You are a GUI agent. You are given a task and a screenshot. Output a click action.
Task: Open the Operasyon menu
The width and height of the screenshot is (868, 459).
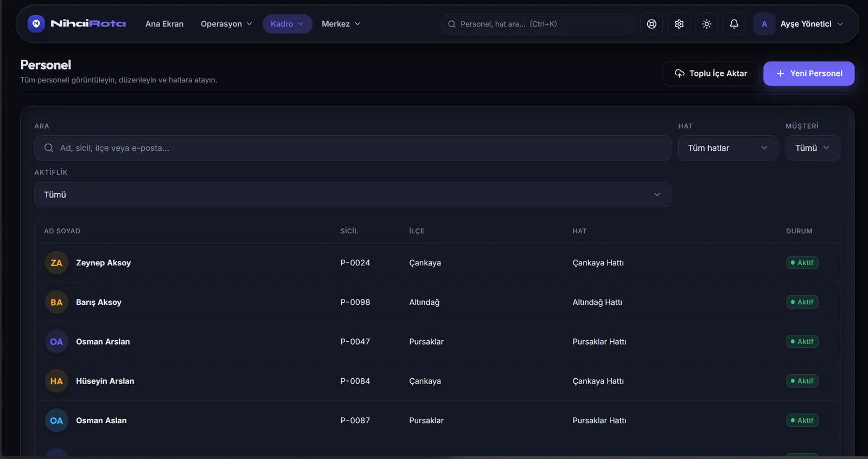(226, 24)
